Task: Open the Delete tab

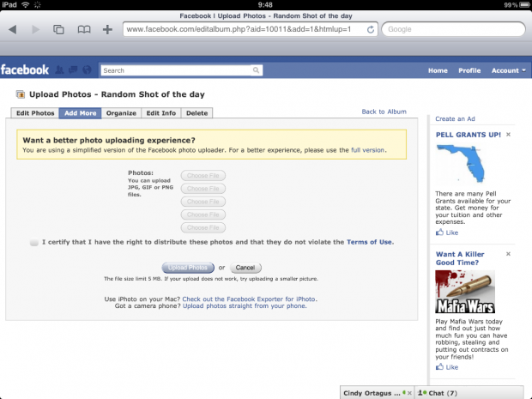Action: (196, 113)
